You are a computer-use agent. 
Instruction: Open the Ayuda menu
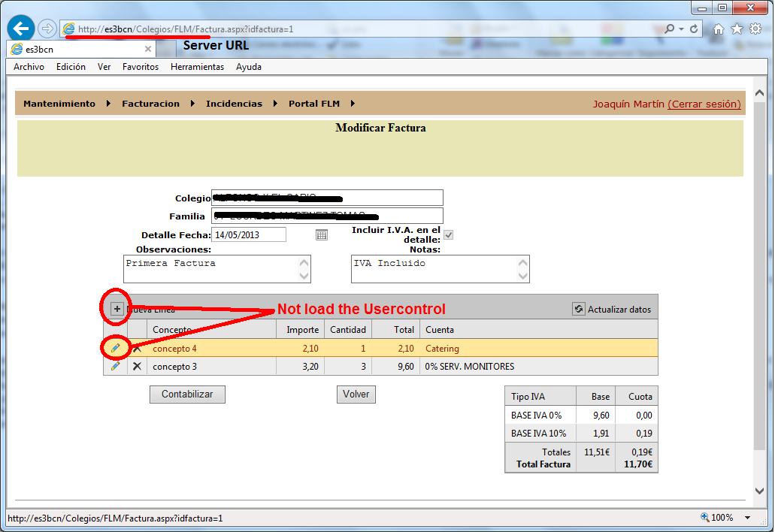pyautogui.click(x=249, y=67)
